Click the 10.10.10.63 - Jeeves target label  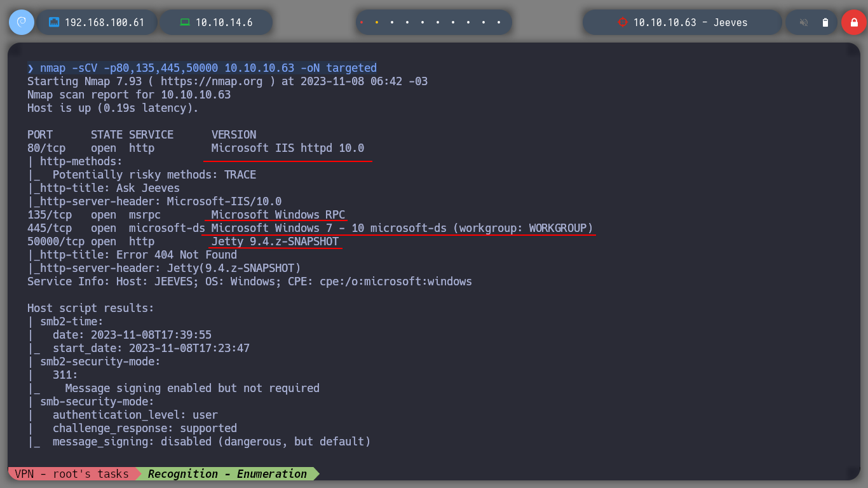click(x=690, y=22)
